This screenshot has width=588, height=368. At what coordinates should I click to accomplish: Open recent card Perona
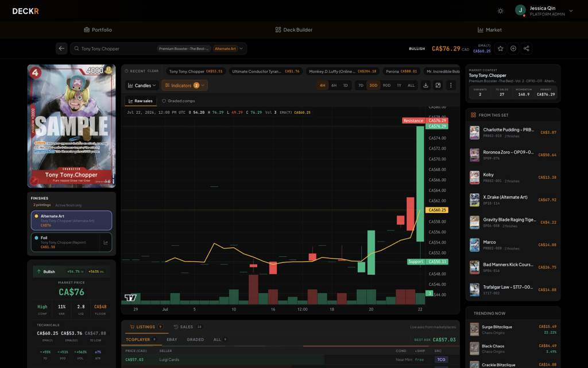[401, 71]
